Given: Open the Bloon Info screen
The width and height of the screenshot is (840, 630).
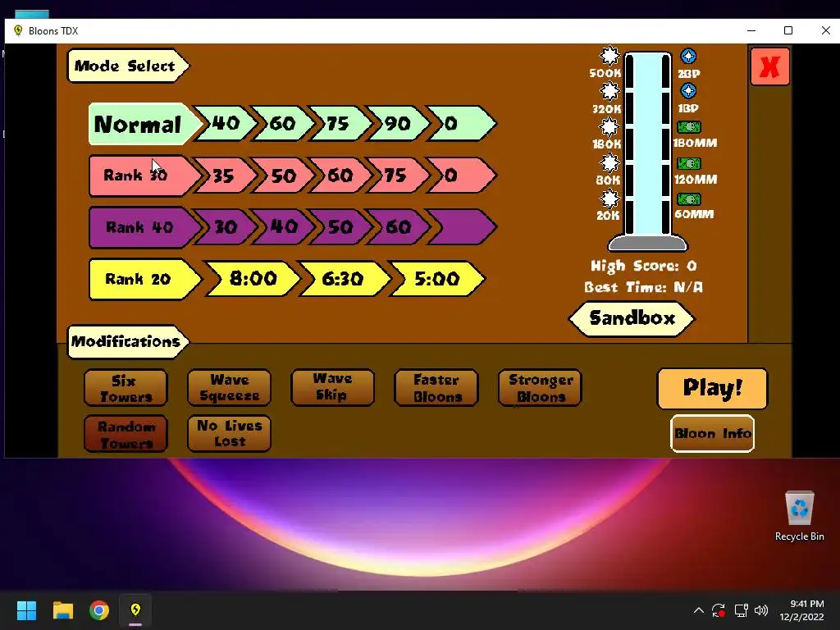Looking at the screenshot, I should pos(712,433).
